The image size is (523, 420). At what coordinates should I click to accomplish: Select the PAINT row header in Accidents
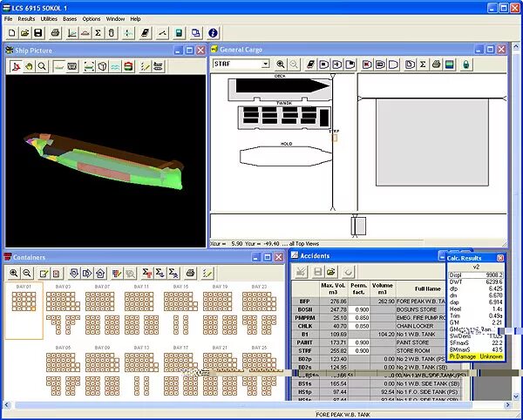[305, 342]
